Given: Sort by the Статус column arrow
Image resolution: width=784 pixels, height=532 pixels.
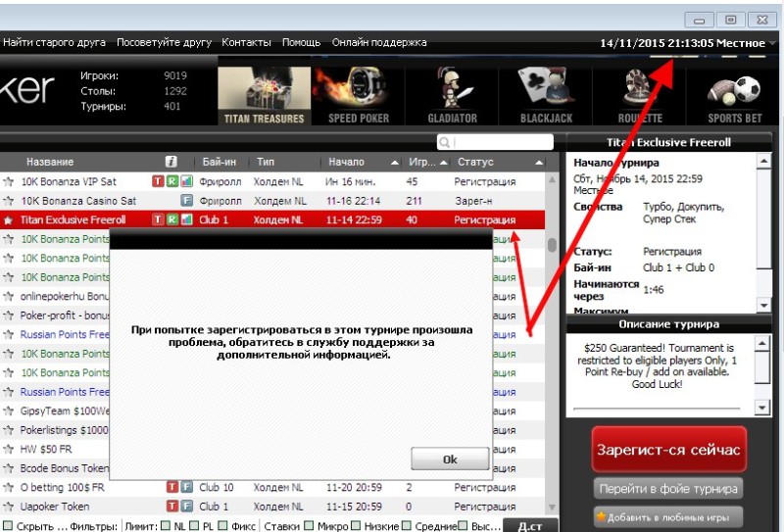Looking at the screenshot, I should point(539,163).
